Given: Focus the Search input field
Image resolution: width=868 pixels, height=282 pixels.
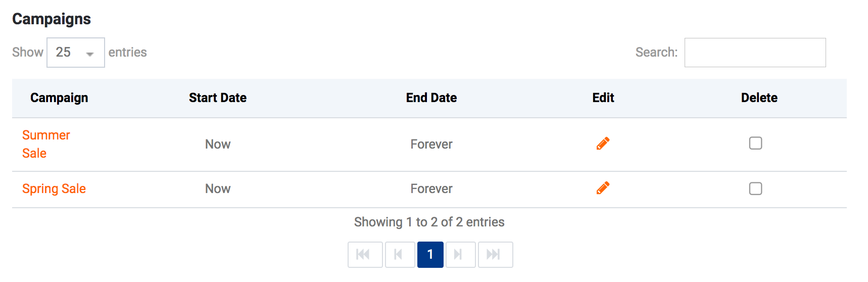Looking at the screenshot, I should [755, 53].
